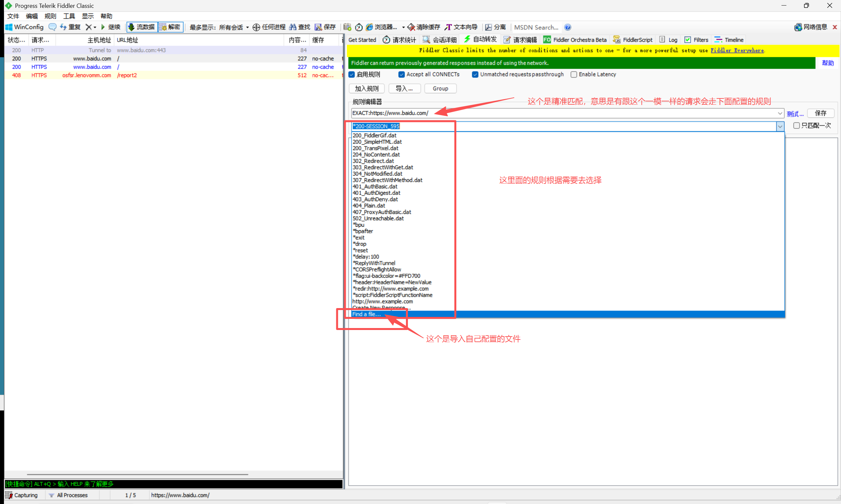Open the 规则 menu
Image resolution: width=841 pixels, height=504 pixels.
point(50,16)
